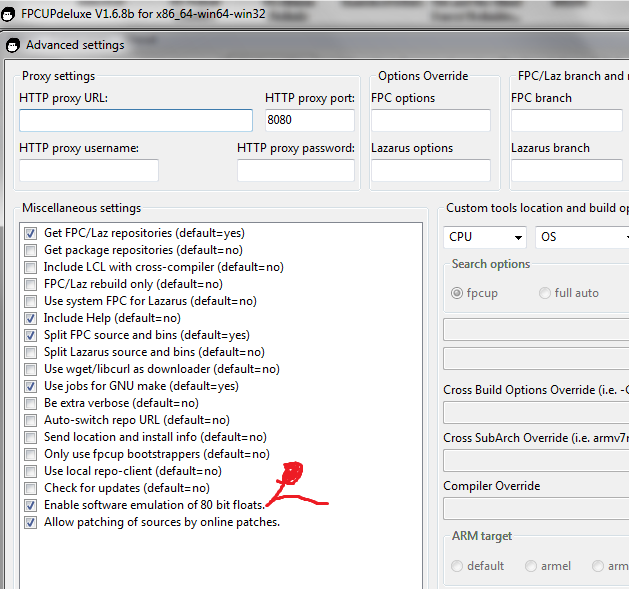This screenshot has height=589, width=629.
Task: Click the Lazarus options input field
Action: pyautogui.click(x=431, y=171)
